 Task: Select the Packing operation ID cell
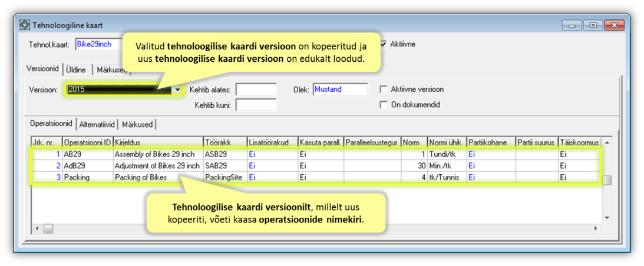(x=87, y=177)
